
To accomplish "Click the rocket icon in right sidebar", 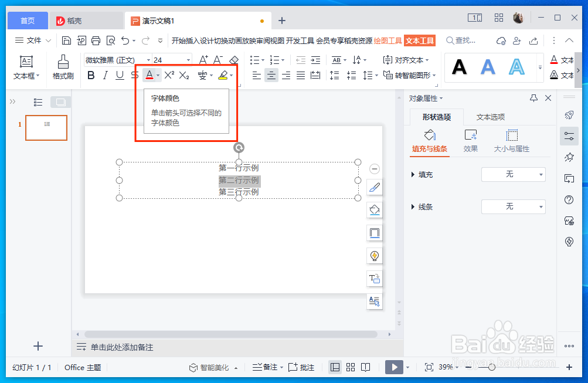I will click(x=569, y=115).
